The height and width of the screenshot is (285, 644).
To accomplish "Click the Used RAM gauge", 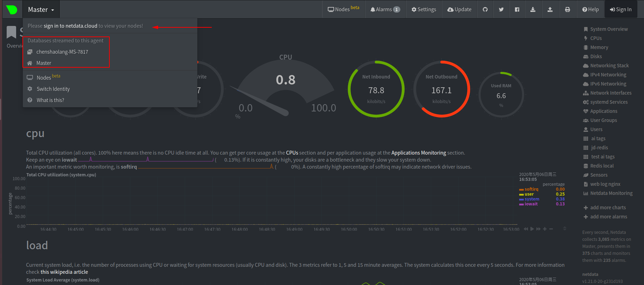I will pos(501,95).
